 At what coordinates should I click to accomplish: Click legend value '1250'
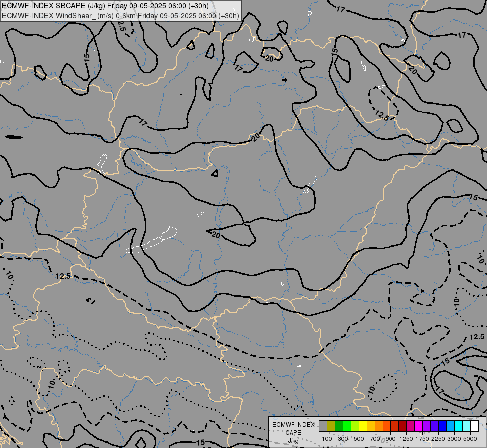coord(406,439)
